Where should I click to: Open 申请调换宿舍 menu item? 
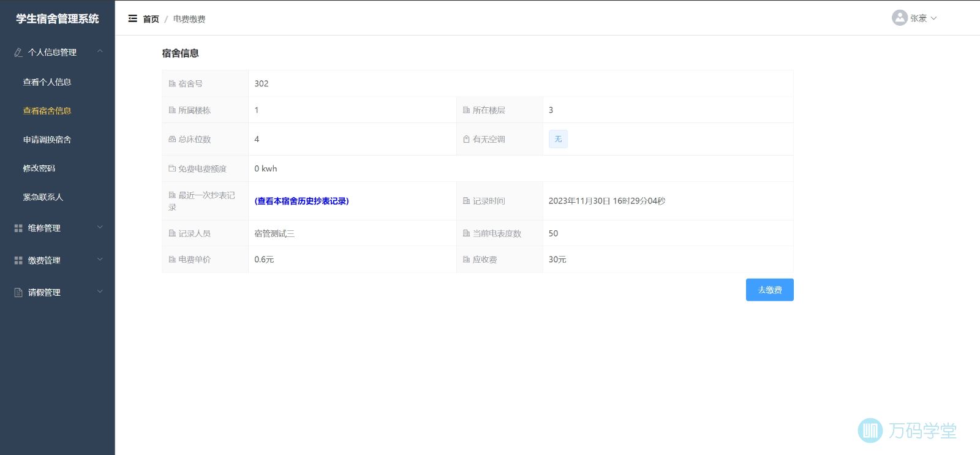[47, 140]
